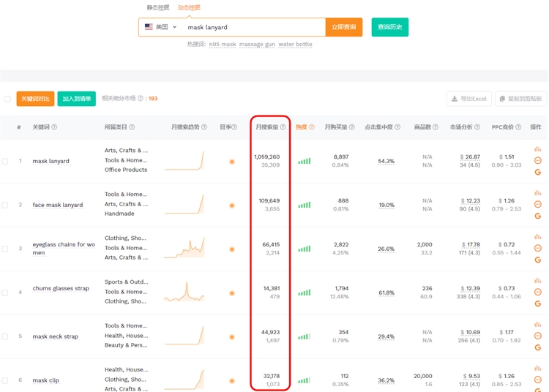549x392 pixels.
Task: Open the more options icon for row 3
Action: (x=538, y=248)
